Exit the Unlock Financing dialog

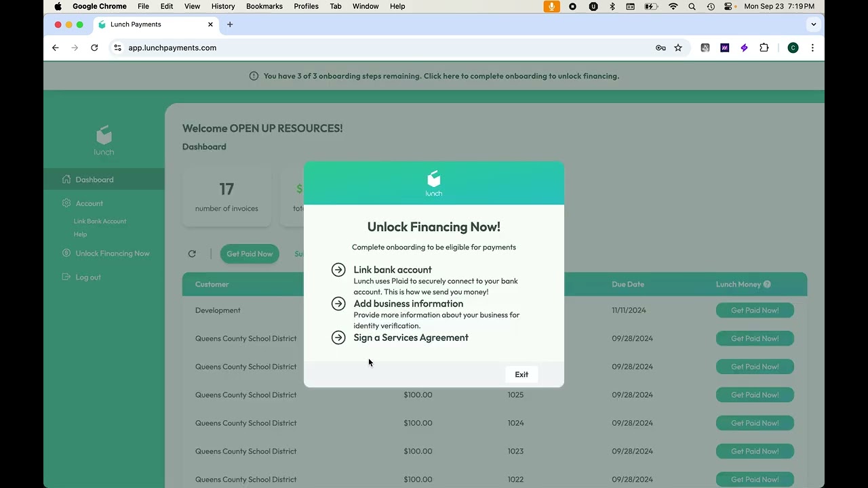(x=521, y=374)
